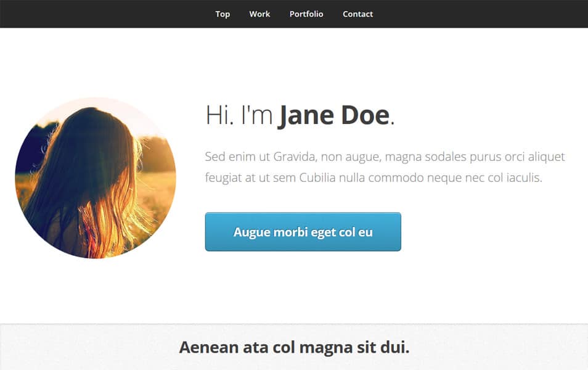Image resolution: width=588 pixels, height=370 pixels.
Task: Click the word I'm in the main heading
Action: pos(257,116)
